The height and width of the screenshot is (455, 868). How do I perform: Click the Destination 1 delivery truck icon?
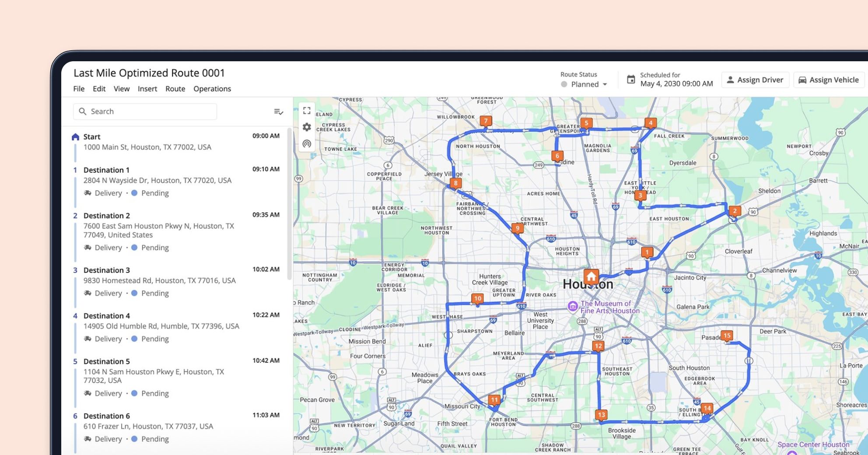[87, 193]
